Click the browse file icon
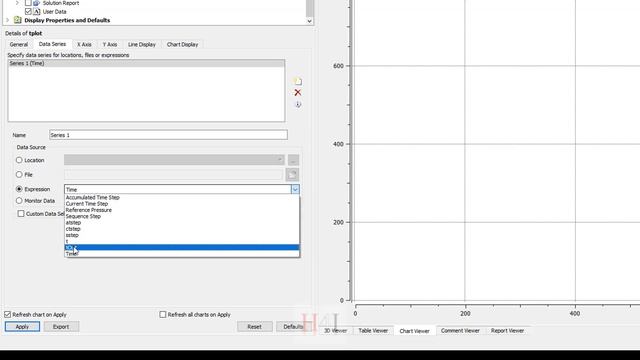 pos(292,175)
